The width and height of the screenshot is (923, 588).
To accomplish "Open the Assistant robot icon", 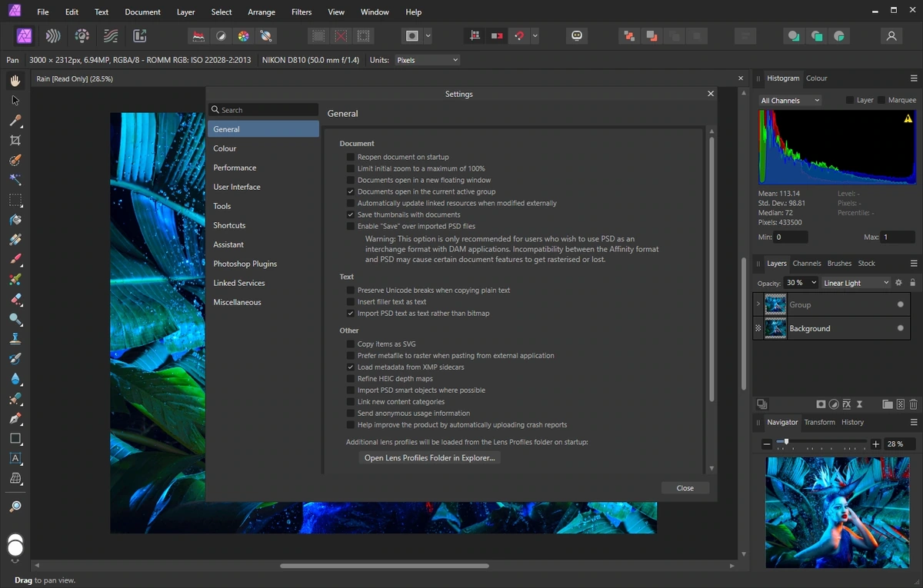I will [x=577, y=35].
